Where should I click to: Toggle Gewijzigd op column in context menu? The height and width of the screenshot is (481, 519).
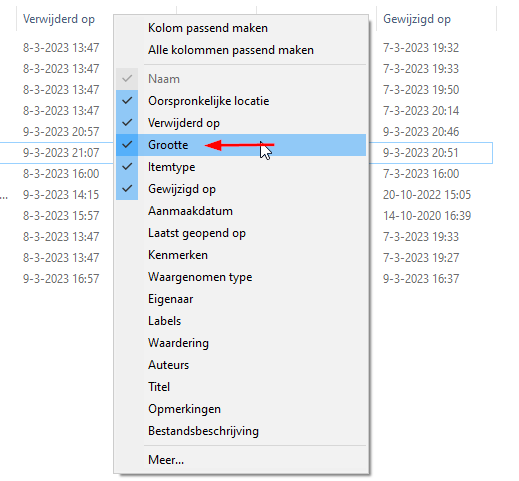tap(241, 189)
